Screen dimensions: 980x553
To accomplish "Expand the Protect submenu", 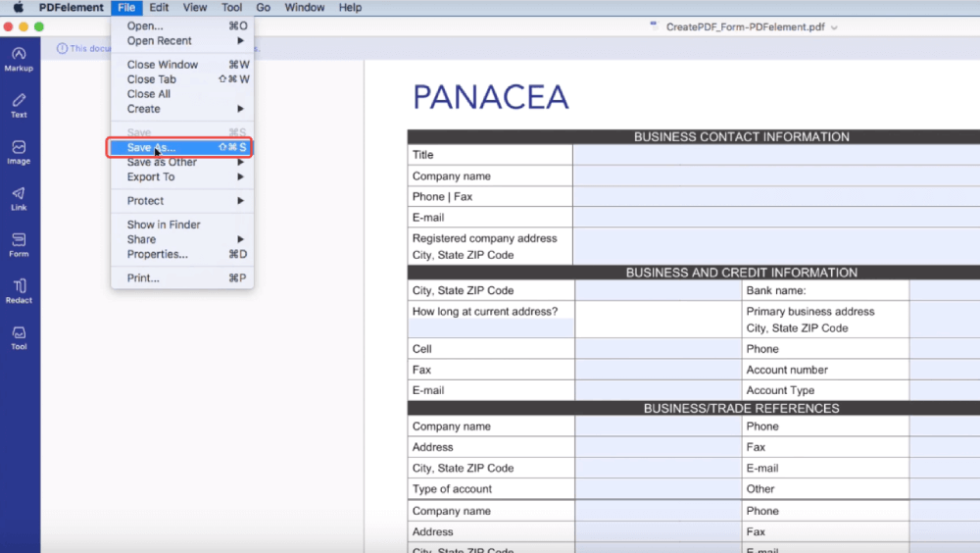I will (182, 201).
